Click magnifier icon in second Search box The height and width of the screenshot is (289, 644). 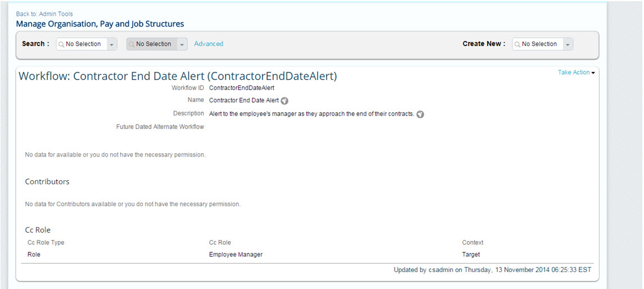[132, 45]
